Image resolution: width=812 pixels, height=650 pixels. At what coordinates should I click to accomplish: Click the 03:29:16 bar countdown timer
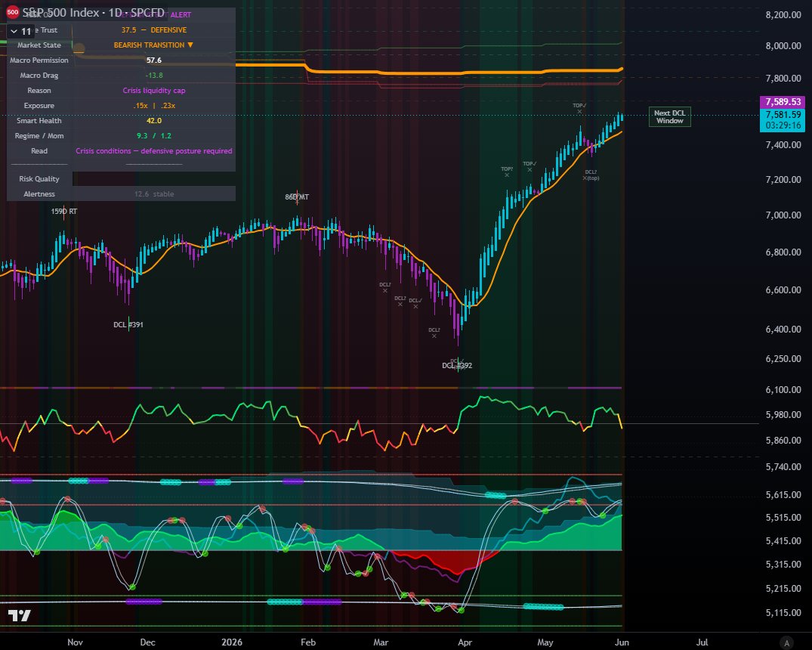click(x=783, y=125)
